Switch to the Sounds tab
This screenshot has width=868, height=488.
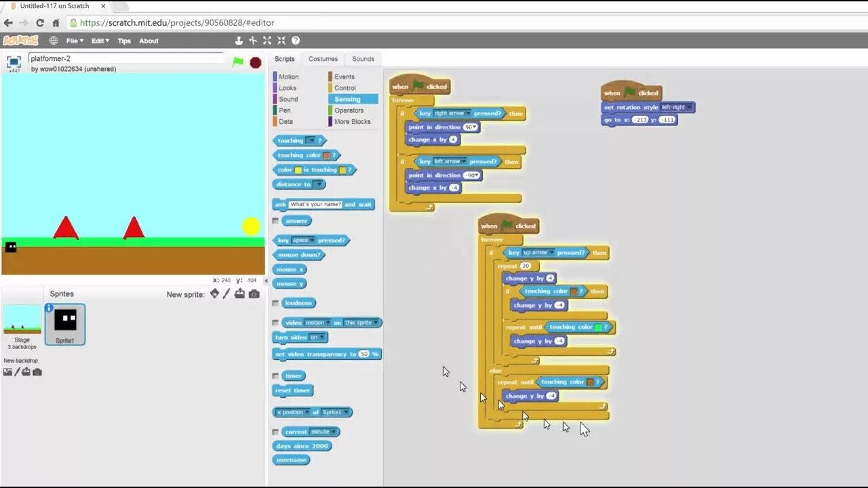coord(363,59)
